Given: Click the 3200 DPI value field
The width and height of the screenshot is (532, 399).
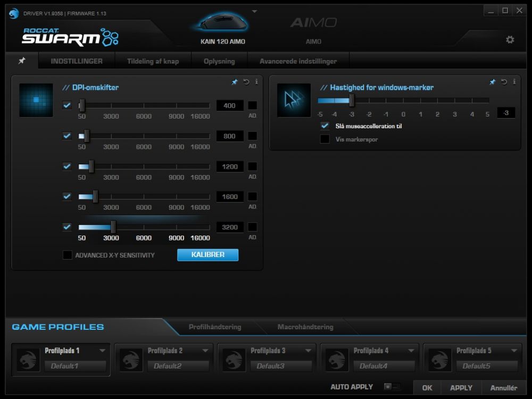Looking at the screenshot, I should pyautogui.click(x=230, y=227).
